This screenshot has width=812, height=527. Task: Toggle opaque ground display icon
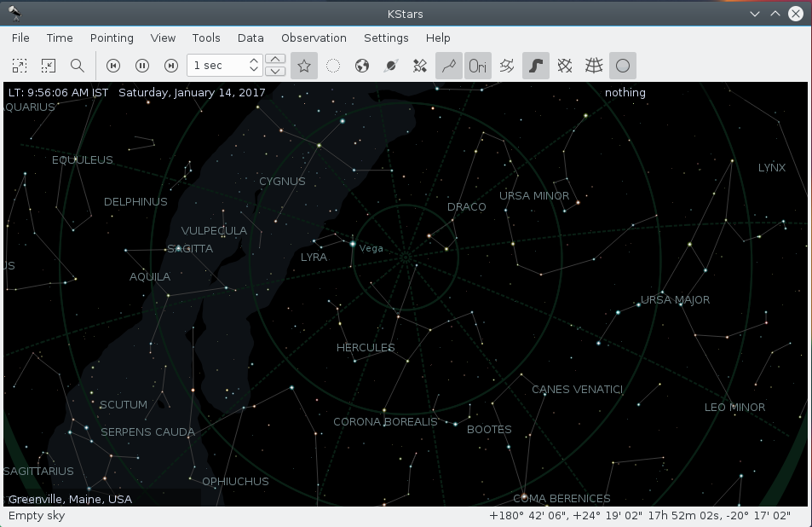point(623,66)
